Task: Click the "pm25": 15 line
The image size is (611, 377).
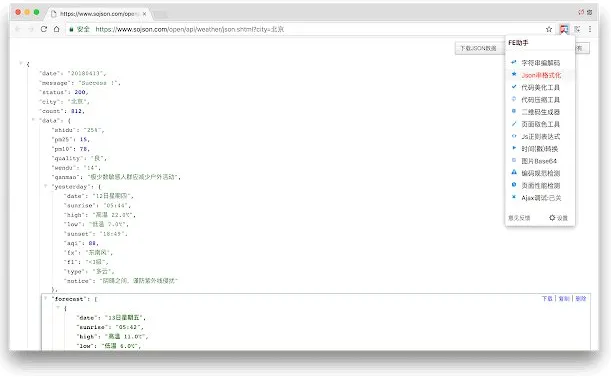Action: tap(71, 140)
